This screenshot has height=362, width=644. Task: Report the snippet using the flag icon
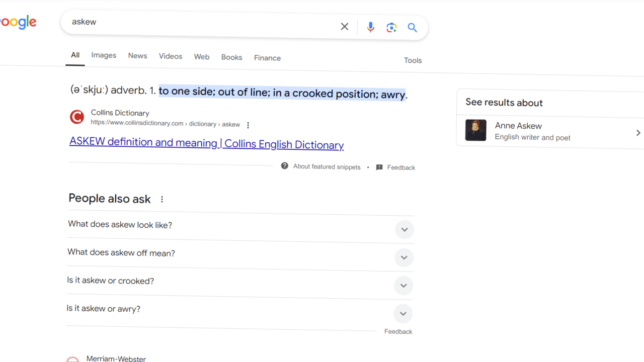pyautogui.click(x=379, y=167)
